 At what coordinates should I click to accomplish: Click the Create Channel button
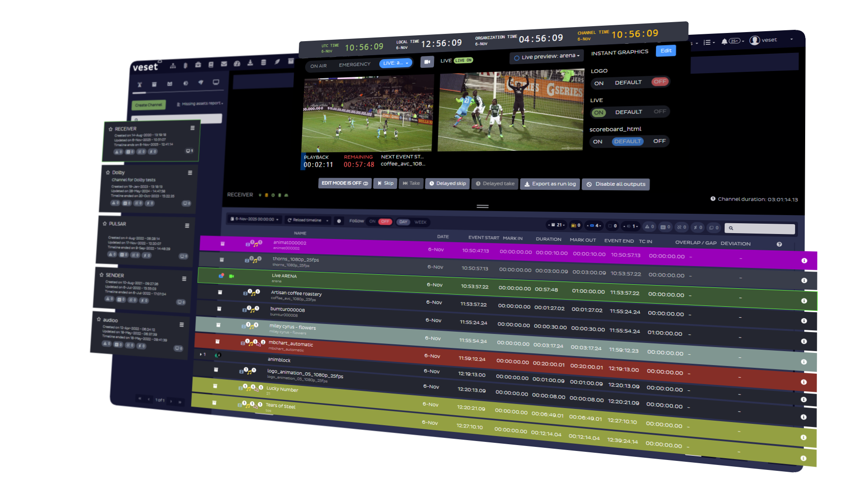click(x=149, y=105)
